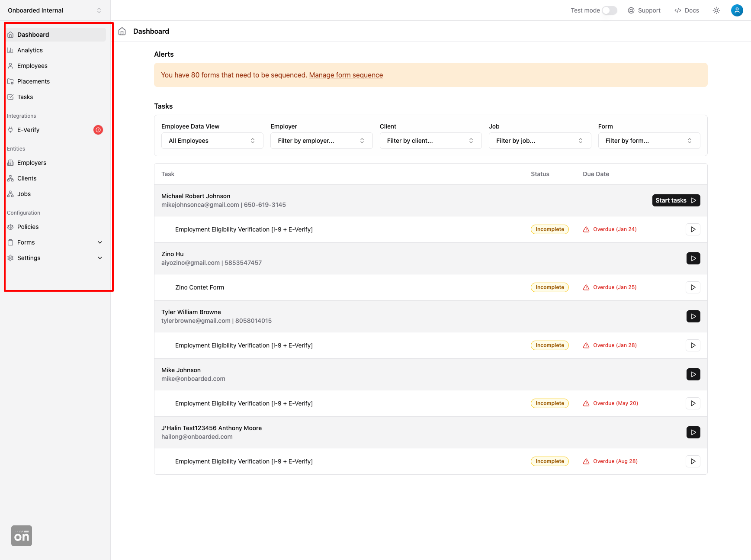Start tasks for Mike Johnson play icon
Viewport: 751px width, 560px height.
point(693,374)
